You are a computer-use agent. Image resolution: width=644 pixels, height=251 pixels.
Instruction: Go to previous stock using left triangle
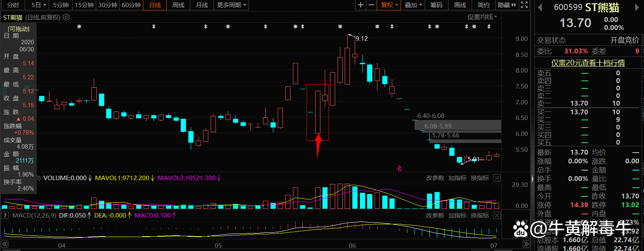(540, 8)
